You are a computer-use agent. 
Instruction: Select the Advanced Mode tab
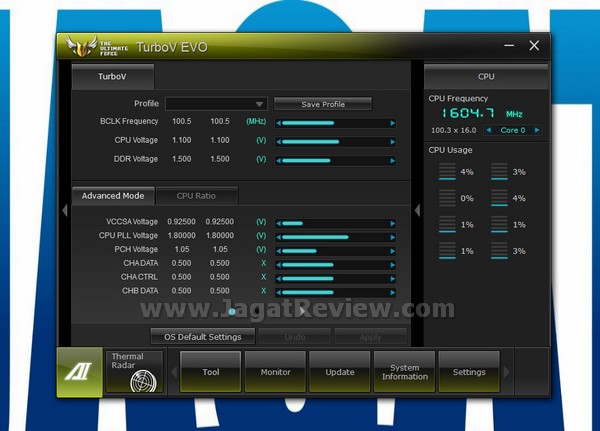tap(113, 196)
